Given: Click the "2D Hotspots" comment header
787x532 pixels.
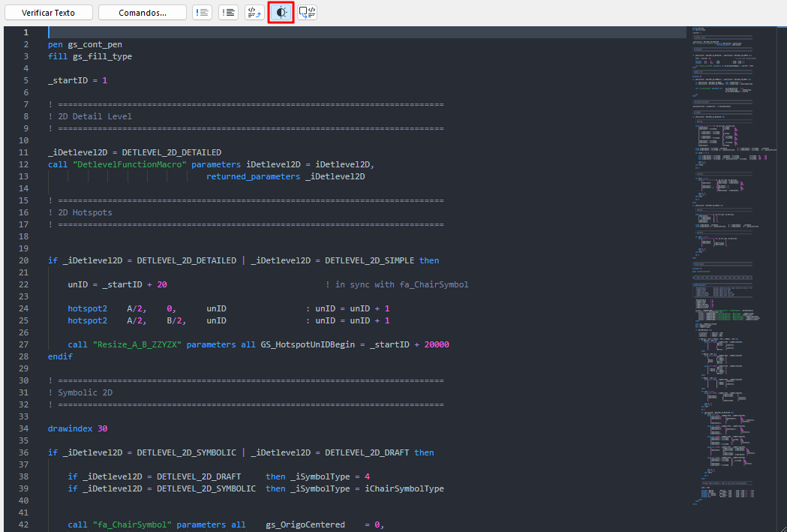Looking at the screenshot, I should (x=84, y=212).
